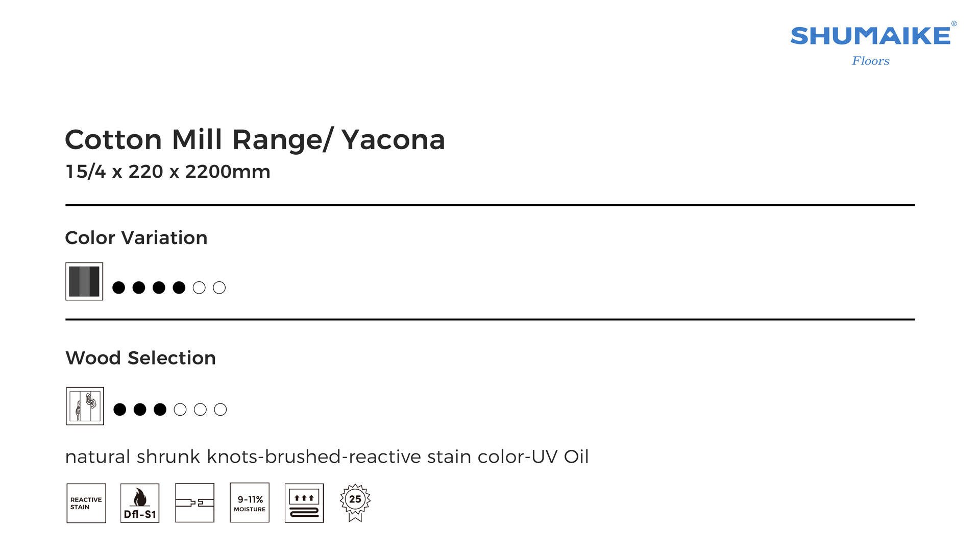The height and width of the screenshot is (552, 980).
Task: Select the fourth filled Color Variation dot
Action: 179,288
